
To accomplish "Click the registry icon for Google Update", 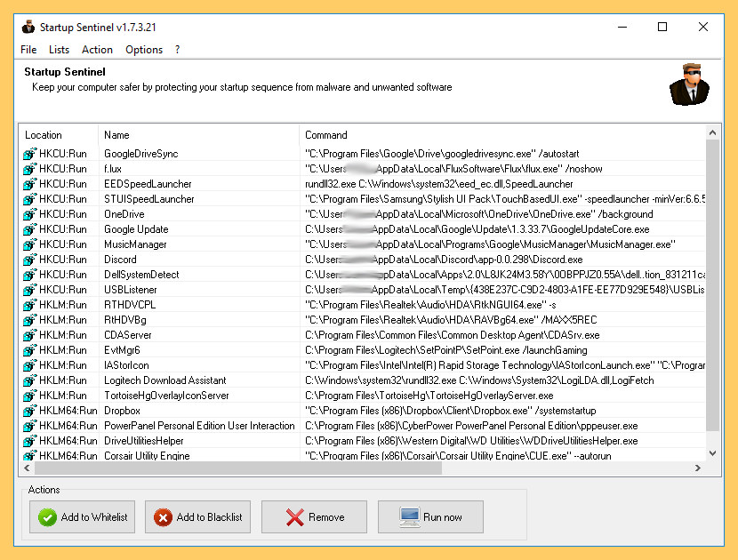I will pos(29,229).
